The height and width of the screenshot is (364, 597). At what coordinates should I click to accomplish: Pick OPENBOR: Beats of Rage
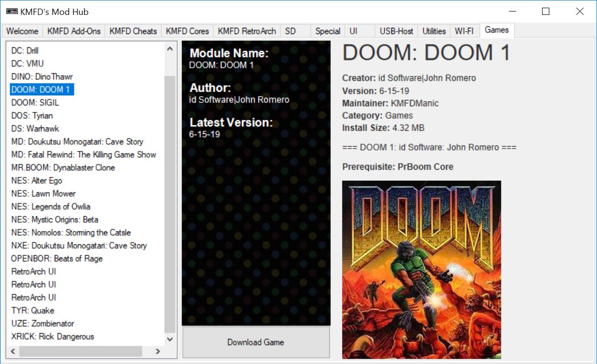tap(57, 258)
